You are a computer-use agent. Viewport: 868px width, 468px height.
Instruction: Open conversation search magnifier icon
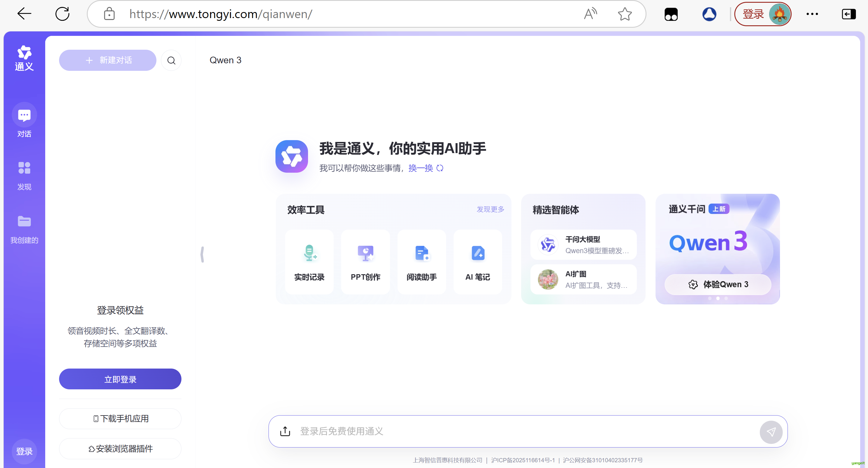[171, 60]
